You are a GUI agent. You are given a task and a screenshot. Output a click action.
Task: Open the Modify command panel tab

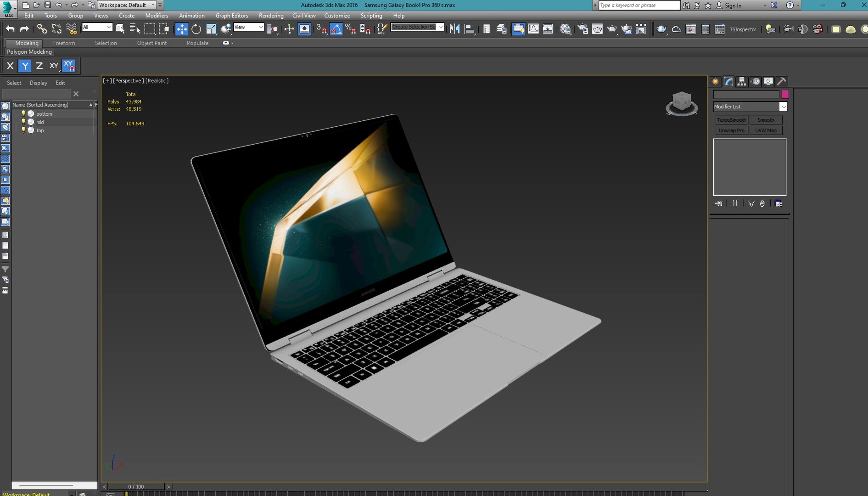[729, 82]
